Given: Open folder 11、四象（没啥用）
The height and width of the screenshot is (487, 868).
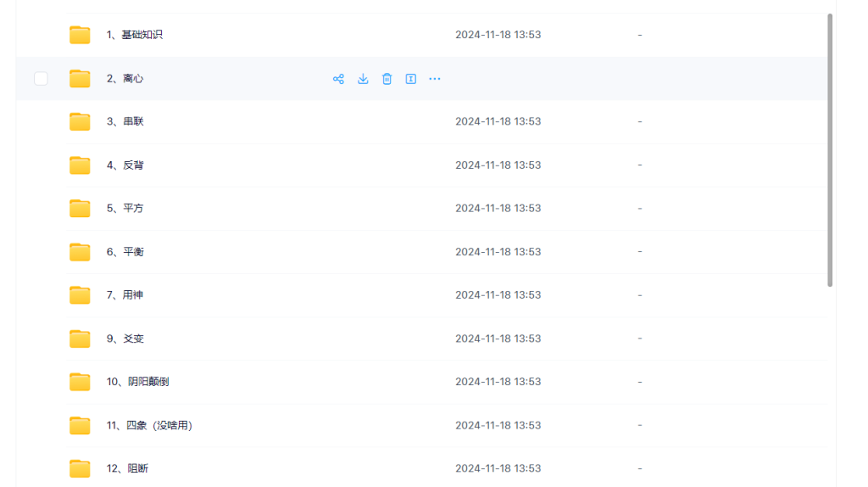Looking at the screenshot, I should coord(149,425).
